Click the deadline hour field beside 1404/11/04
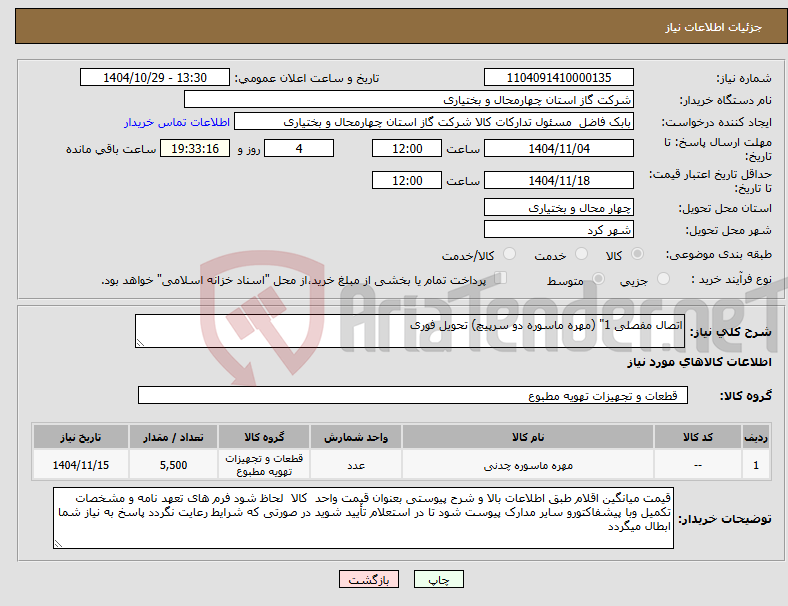 click(x=407, y=149)
